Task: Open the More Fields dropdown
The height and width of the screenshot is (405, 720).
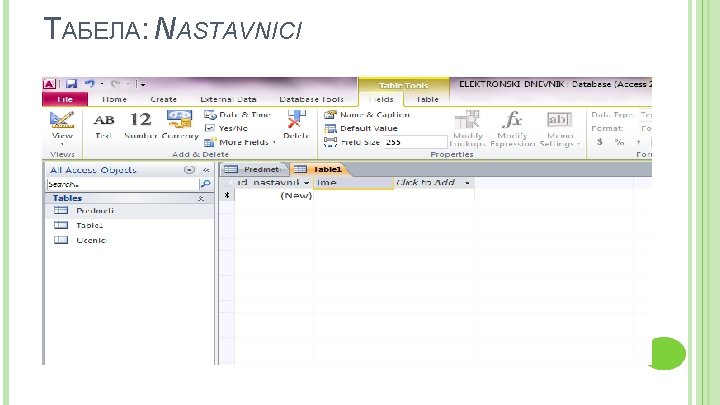Action: (x=240, y=142)
